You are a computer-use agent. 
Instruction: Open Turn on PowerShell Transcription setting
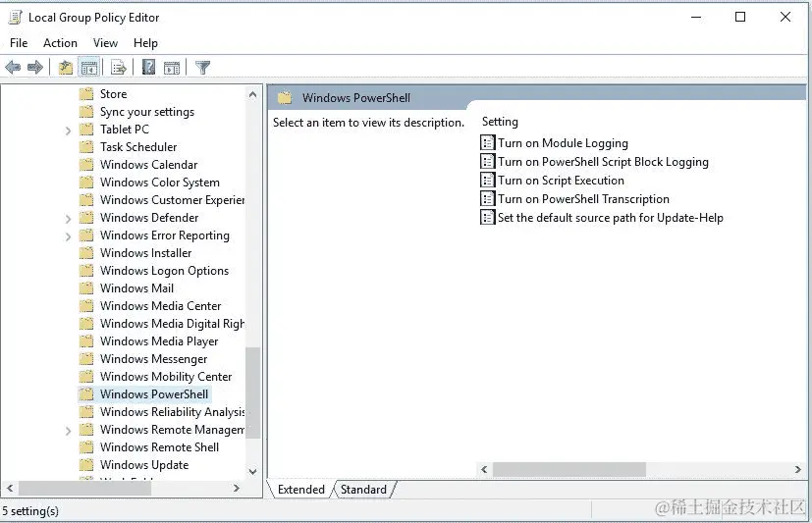583,198
